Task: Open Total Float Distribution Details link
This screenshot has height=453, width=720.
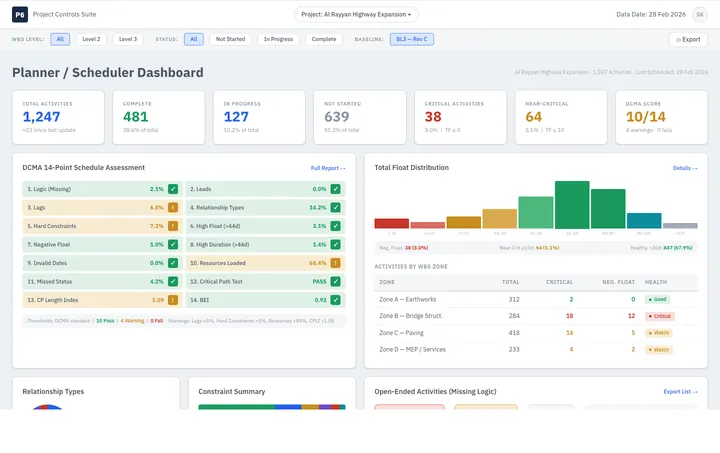Action: point(685,168)
